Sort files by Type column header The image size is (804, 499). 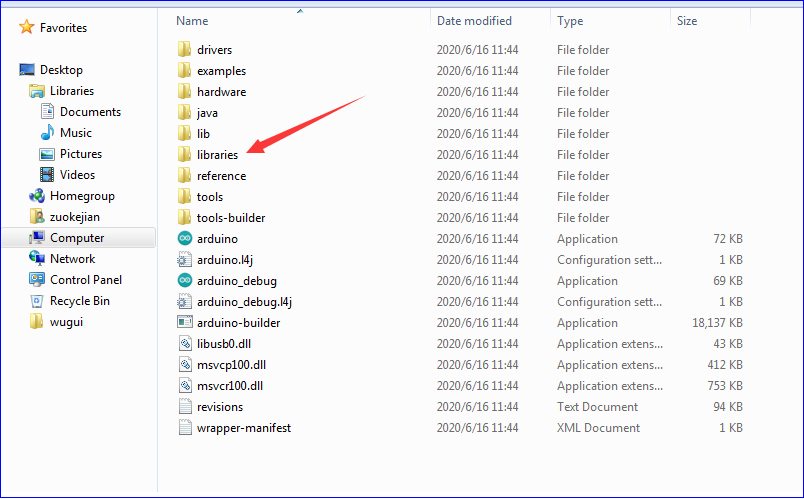click(570, 21)
